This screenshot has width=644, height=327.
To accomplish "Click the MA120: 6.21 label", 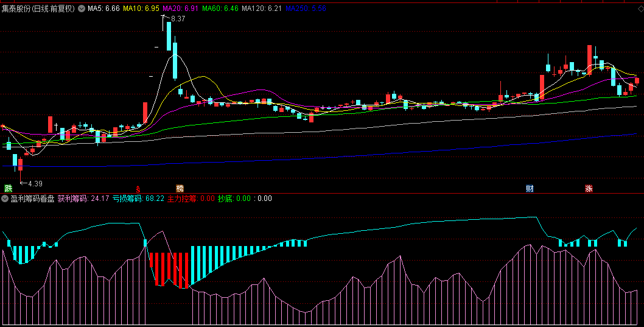I will [262, 9].
